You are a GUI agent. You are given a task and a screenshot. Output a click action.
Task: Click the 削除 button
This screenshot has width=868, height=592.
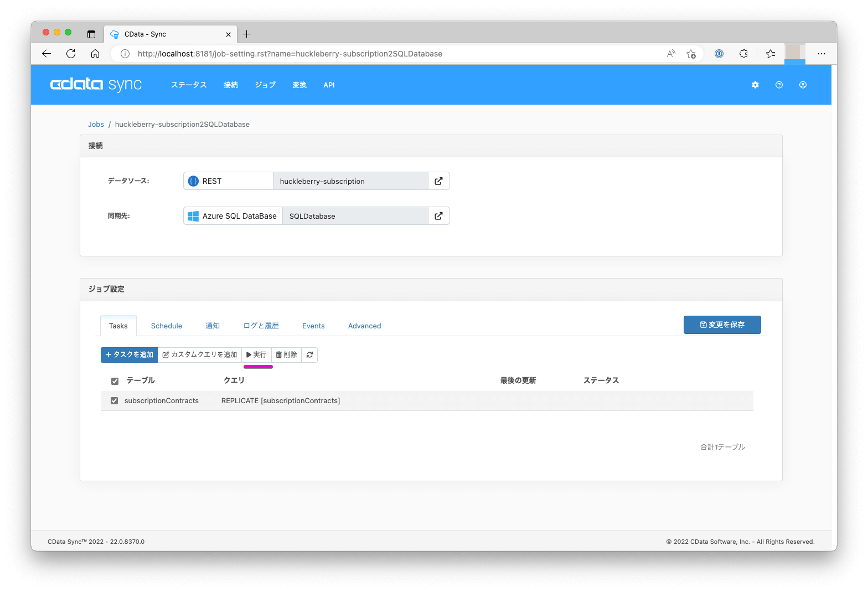tap(287, 355)
